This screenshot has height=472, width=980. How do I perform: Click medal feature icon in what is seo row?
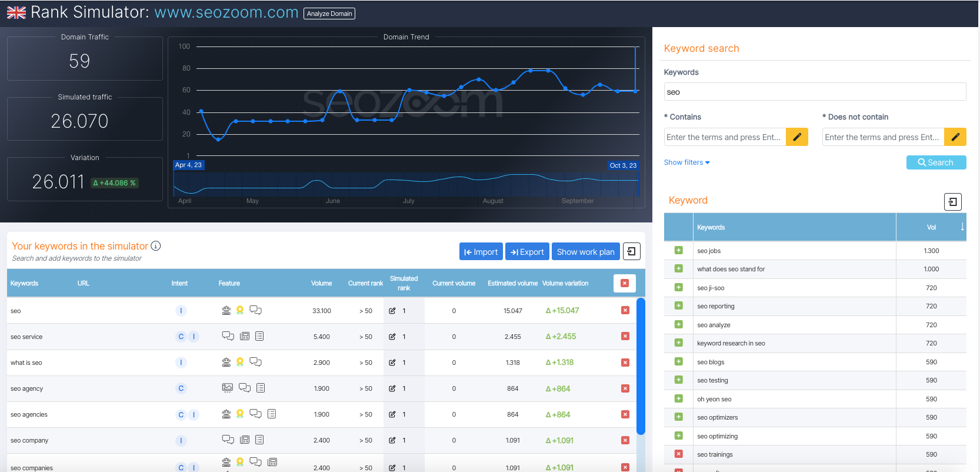pos(240,362)
